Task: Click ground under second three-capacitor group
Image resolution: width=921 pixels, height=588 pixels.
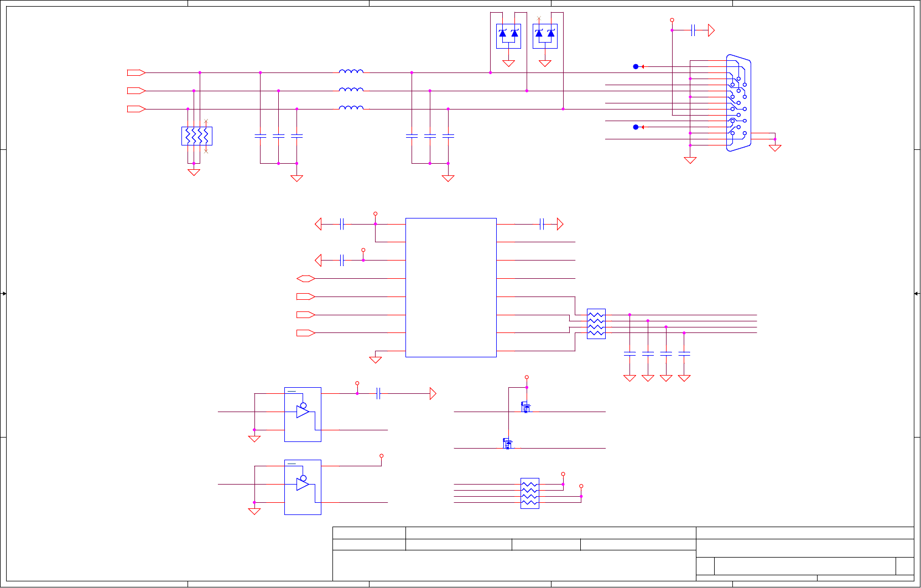Action: (448, 178)
